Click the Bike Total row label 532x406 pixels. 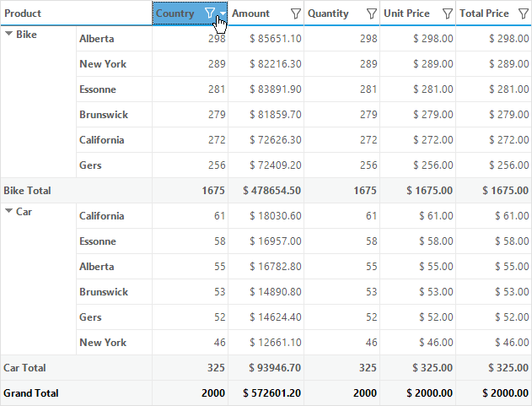(27, 191)
